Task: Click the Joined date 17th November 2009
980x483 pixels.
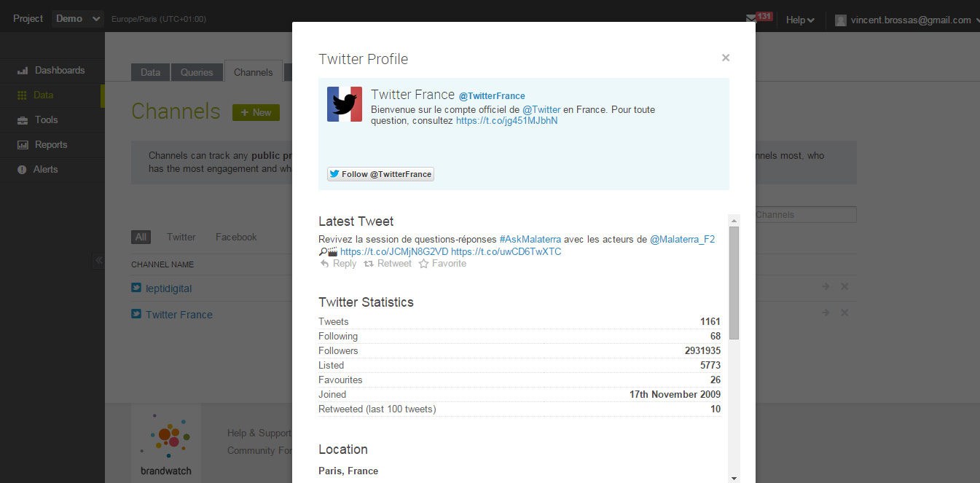Action: [x=675, y=395]
